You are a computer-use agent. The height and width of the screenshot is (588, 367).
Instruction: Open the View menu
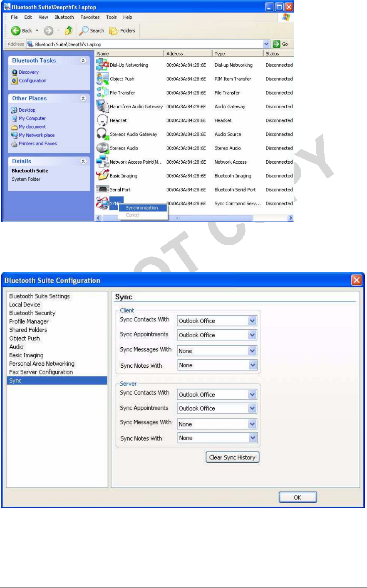pyautogui.click(x=43, y=17)
